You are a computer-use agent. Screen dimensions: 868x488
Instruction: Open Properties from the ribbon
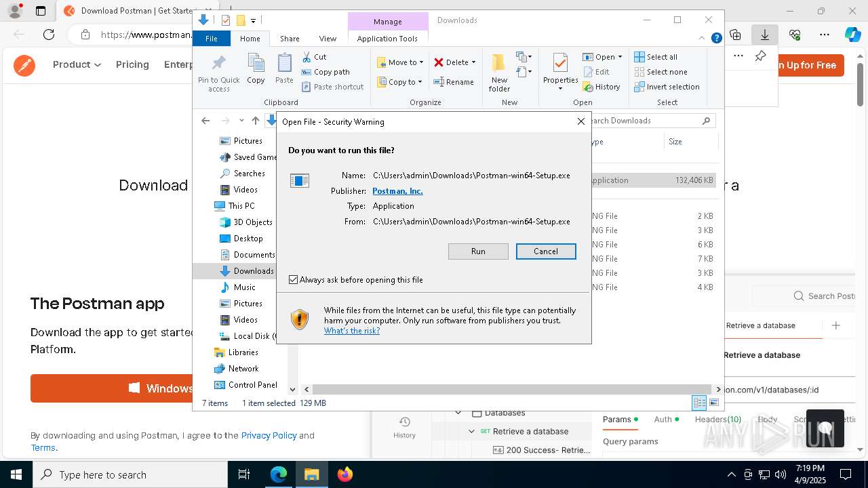560,73
